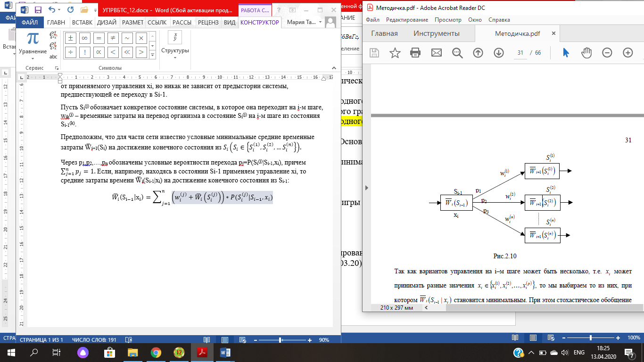Viewport: 644px width, 362px height.
Task: Open the Undo history dropdown arrow
Action: (59, 10)
